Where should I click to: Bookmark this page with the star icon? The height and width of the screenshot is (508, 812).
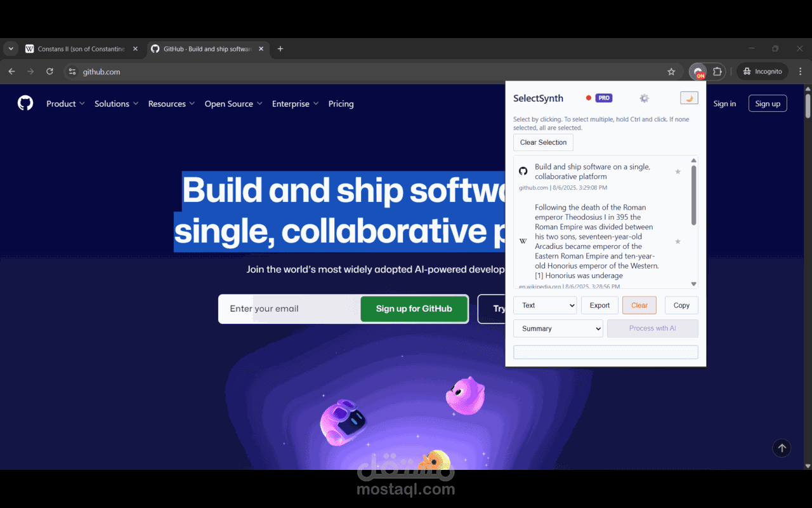click(x=671, y=72)
